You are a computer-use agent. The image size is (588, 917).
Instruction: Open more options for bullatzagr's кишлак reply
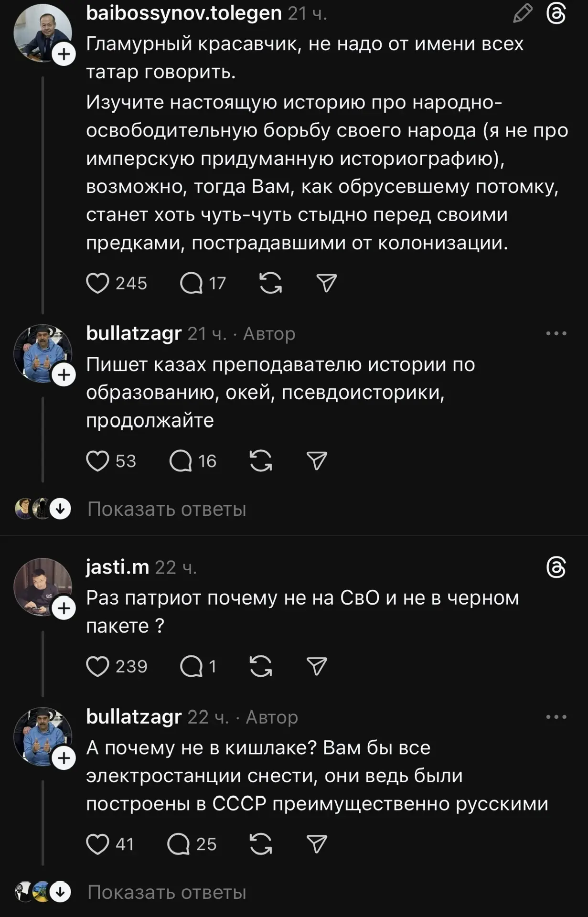tap(556, 717)
